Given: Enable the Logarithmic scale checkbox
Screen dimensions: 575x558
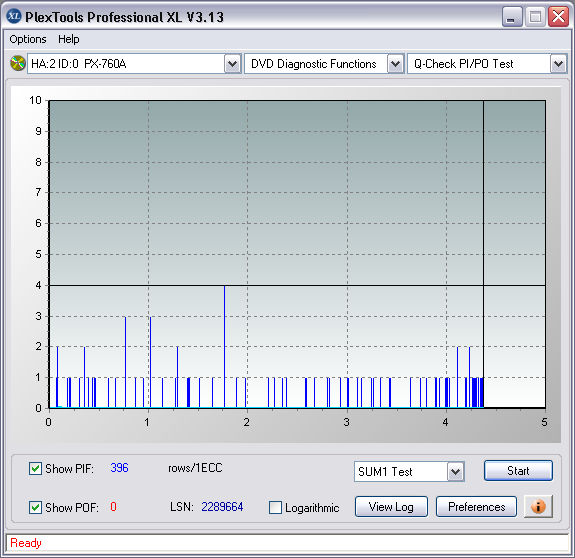Looking at the screenshot, I should pos(275,507).
